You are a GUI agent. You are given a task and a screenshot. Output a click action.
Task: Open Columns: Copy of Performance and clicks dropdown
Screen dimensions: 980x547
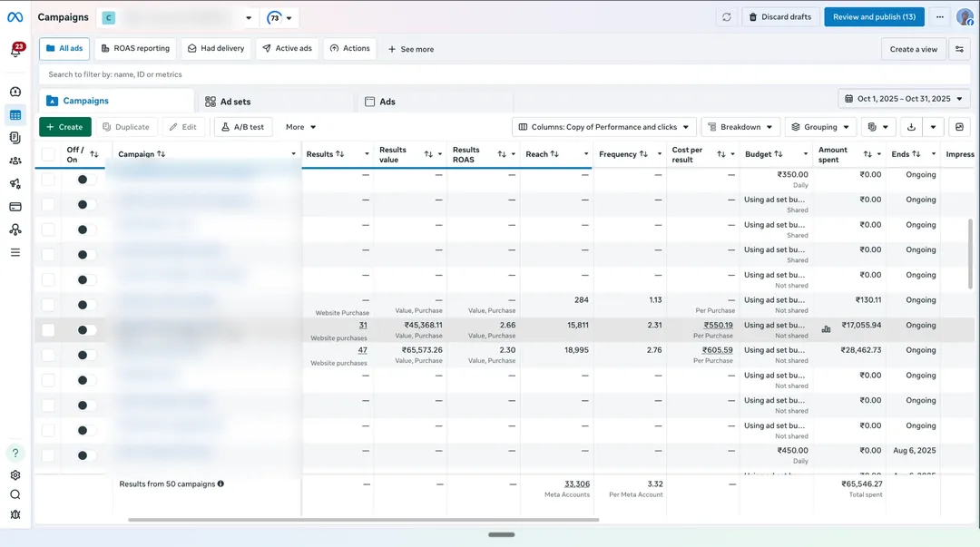pos(603,127)
